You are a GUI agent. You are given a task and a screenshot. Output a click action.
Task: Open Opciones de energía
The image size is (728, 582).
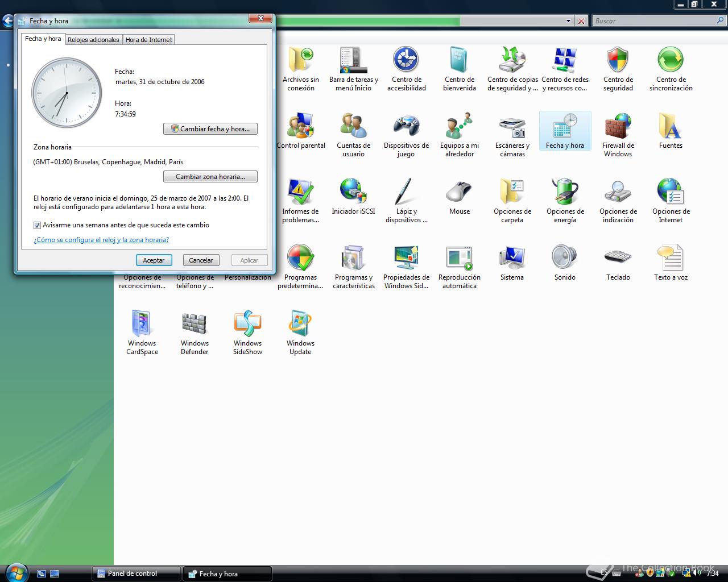tap(565, 201)
